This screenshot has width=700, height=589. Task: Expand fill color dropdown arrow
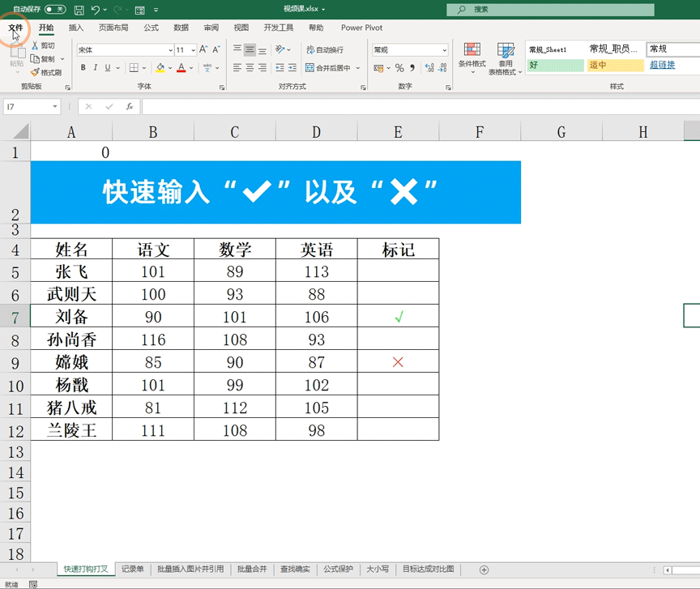[x=170, y=68]
